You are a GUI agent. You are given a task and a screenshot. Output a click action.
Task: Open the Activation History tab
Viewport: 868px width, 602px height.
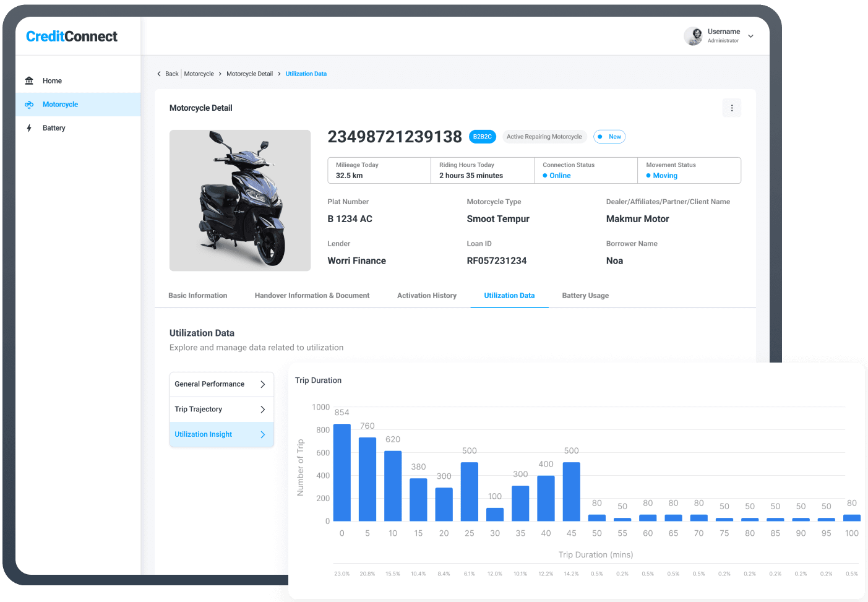[426, 296]
